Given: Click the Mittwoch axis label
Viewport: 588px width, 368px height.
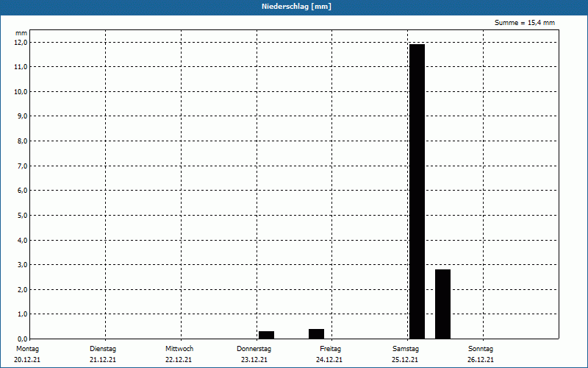Looking at the screenshot, I should point(179,349).
